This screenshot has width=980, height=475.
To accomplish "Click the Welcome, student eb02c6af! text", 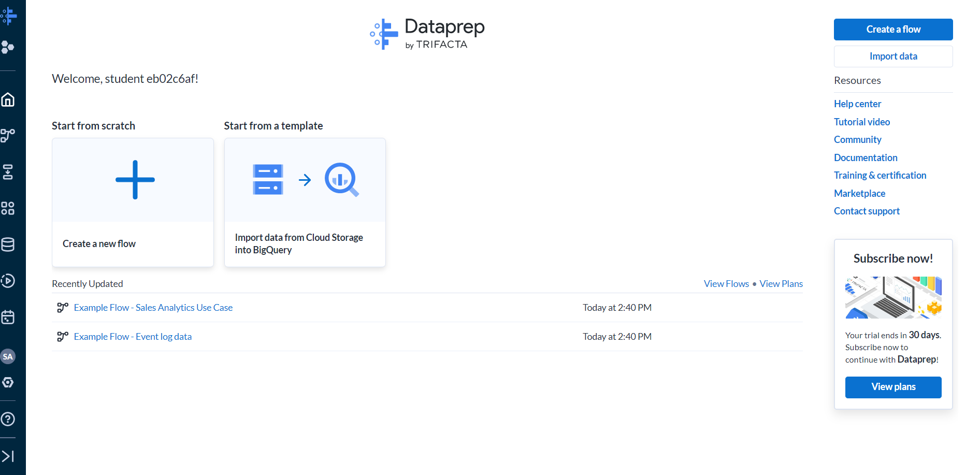I will 125,79.
